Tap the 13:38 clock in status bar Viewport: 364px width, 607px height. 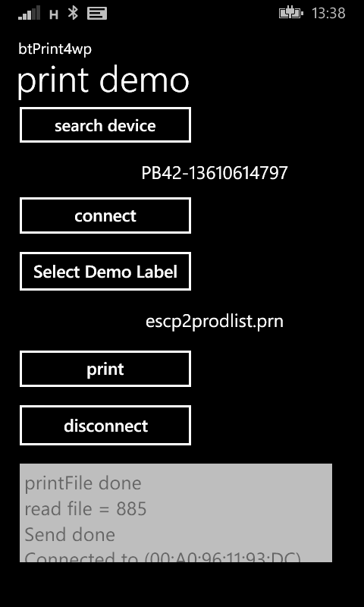328,14
